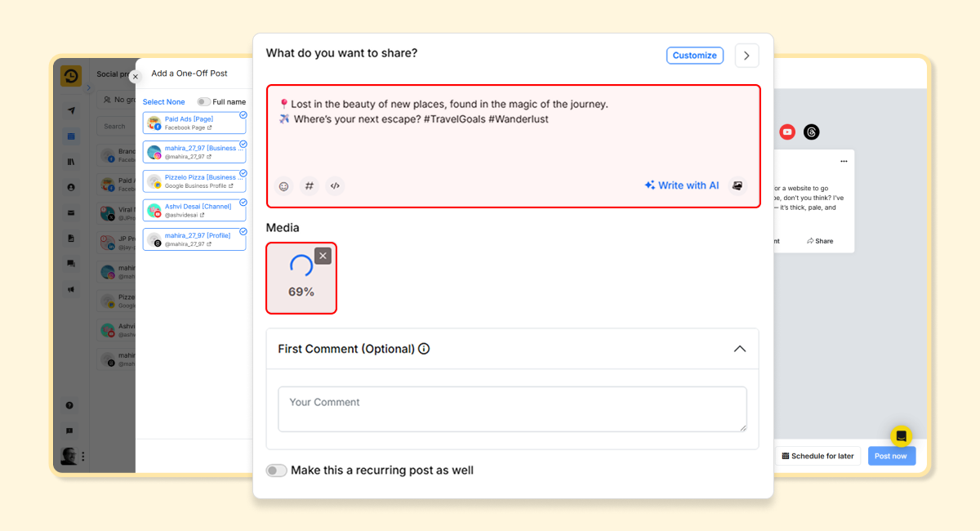
Task: Click into the post text area
Action: (x=514, y=145)
